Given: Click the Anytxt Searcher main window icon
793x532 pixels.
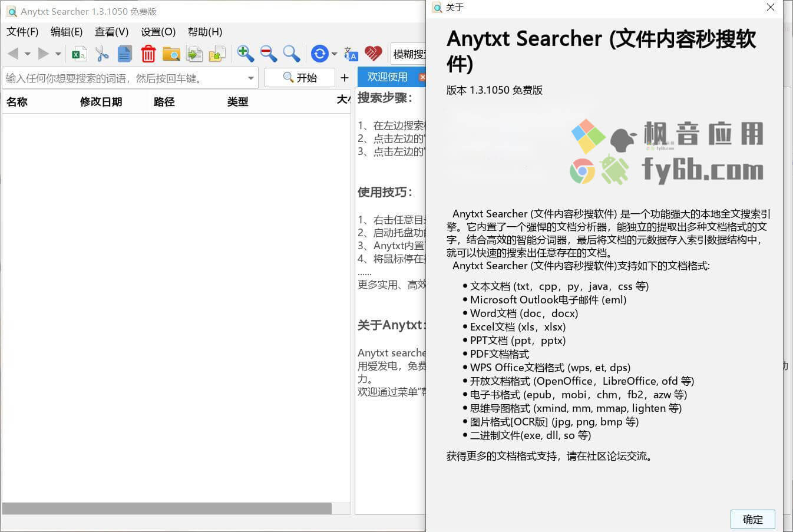Looking at the screenshot, I should click(12, 12).
